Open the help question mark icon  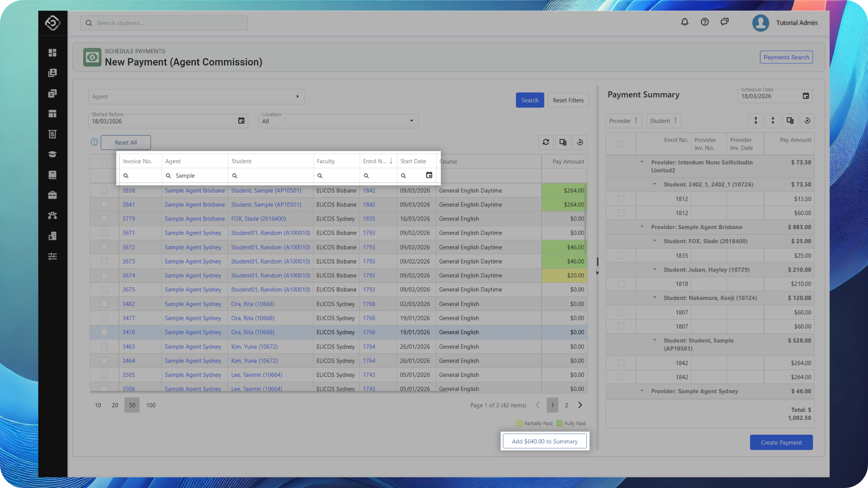tap(704, 22)
